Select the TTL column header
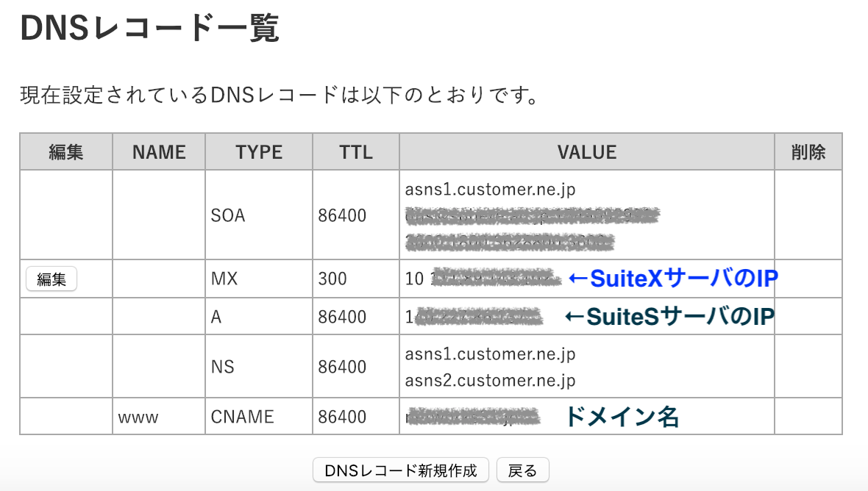Image resolution: width=868 pixels, height=491 pixels. pos(356,151)
